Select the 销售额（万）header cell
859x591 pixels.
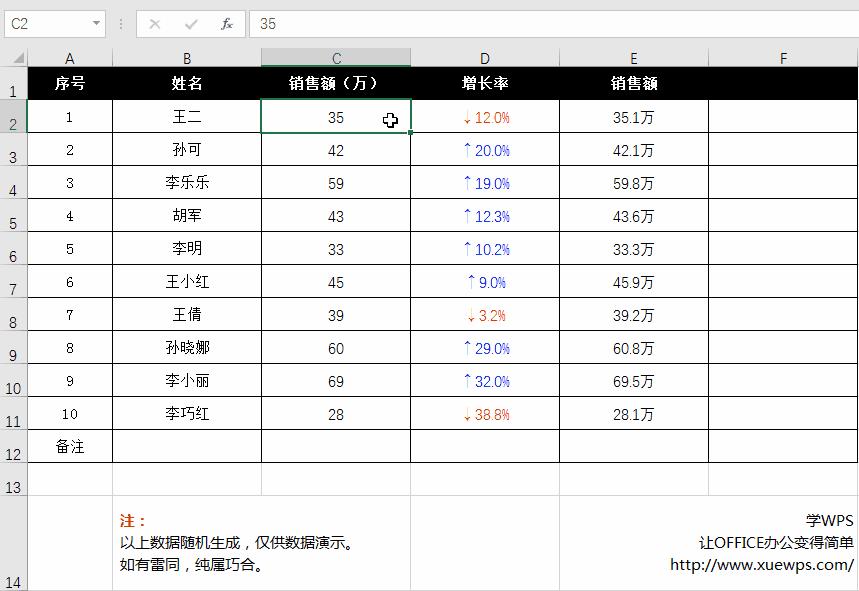click(335, 84)
